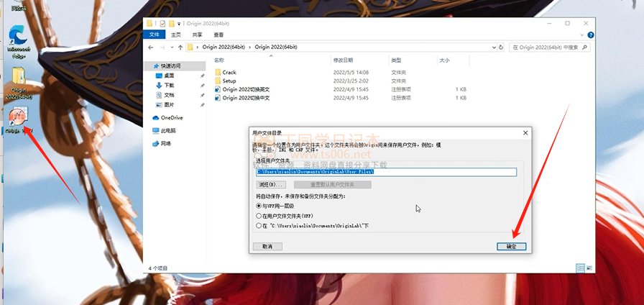Click the blue help question mark icon
Viewport: 644px width, 305px height.
point(591,35)
